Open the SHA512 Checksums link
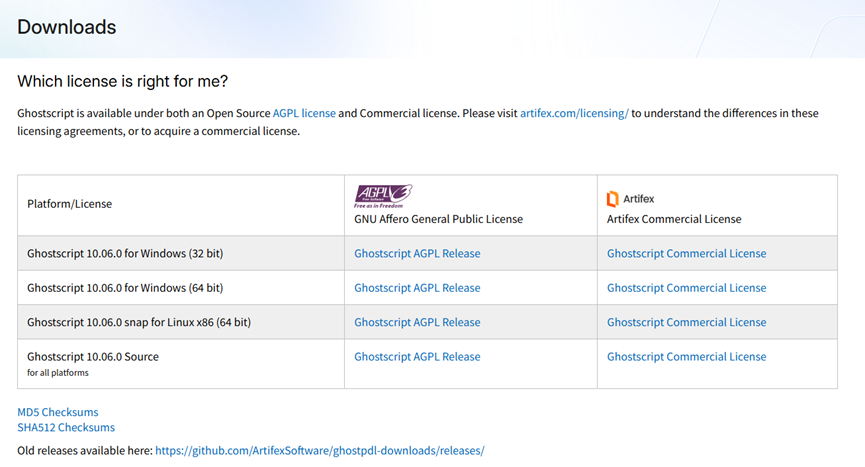Viewport: 865px width, 467px height. tap(66, 427)
